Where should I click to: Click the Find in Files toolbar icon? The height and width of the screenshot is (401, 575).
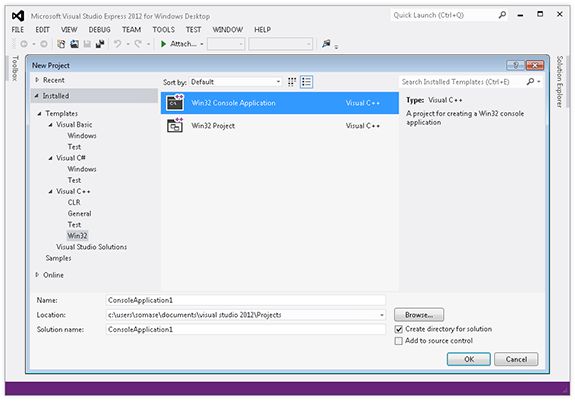326,44
